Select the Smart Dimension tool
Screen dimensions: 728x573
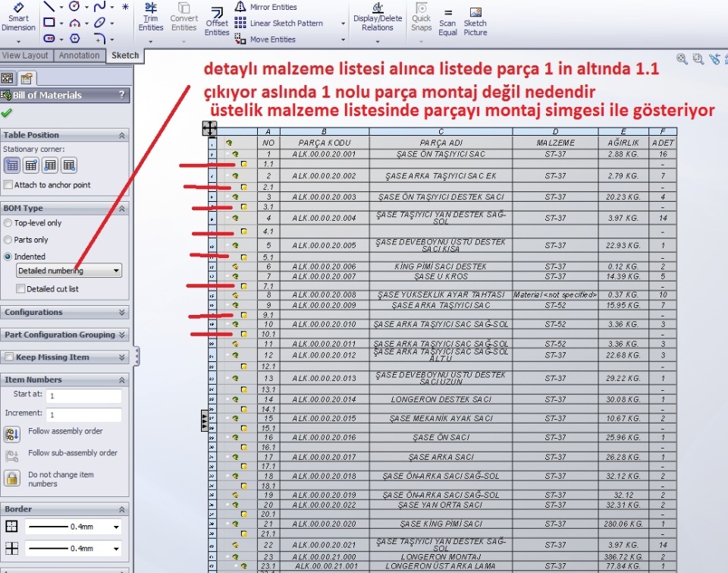(x=18, y=17)
